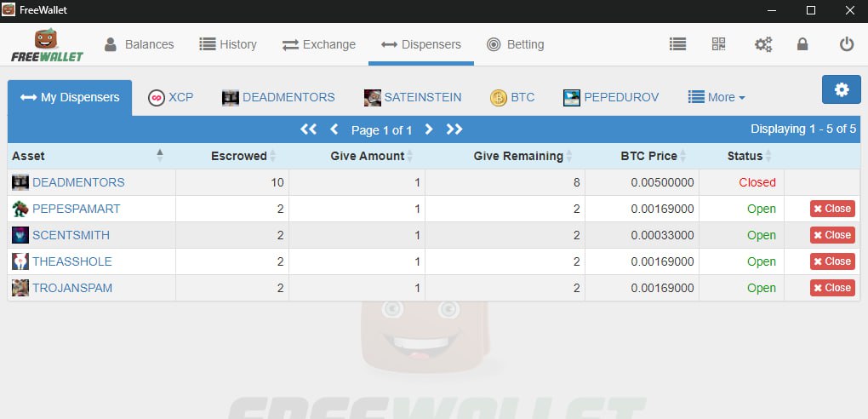Open wallet settings via the gears icon
The image size is (868, 419).
(763, 44)
